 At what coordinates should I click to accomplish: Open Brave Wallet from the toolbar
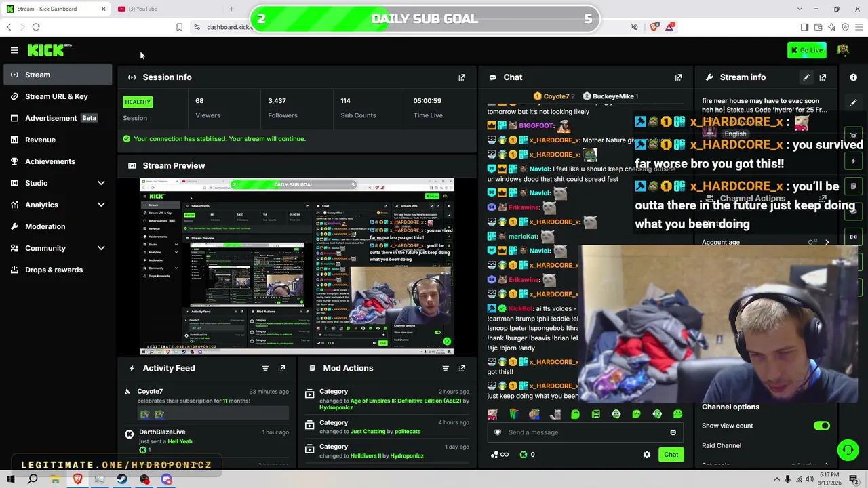(818, 27)
